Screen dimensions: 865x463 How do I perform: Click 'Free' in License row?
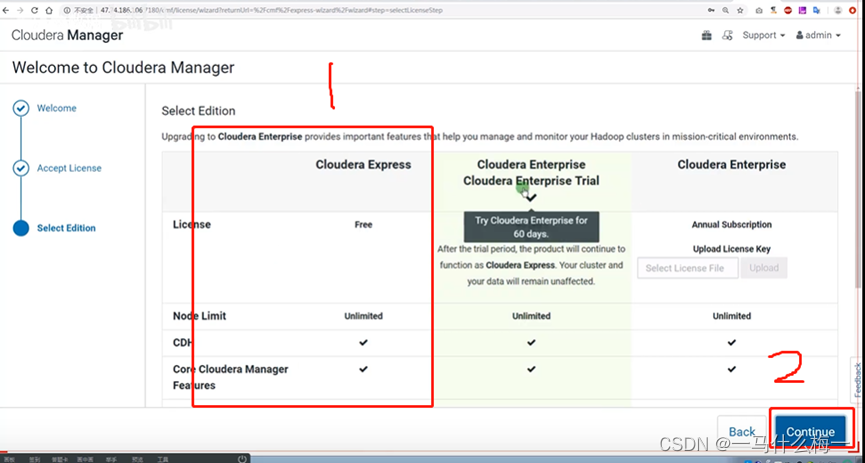[364, 225]
